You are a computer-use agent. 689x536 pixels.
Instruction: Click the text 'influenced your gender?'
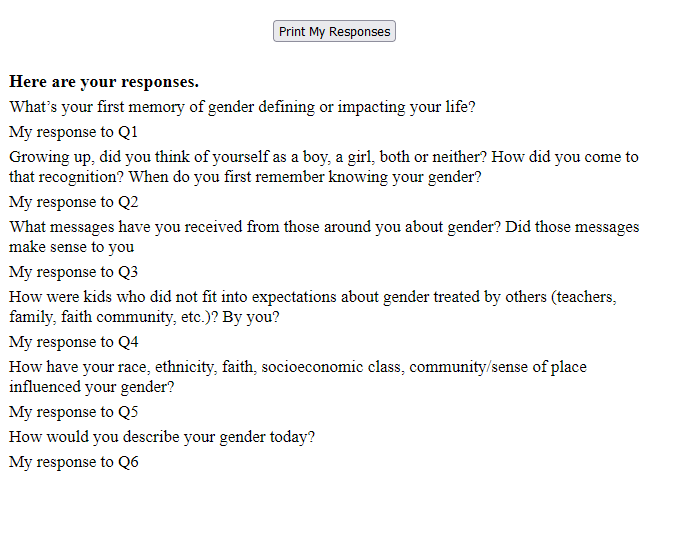click(92, 387)
